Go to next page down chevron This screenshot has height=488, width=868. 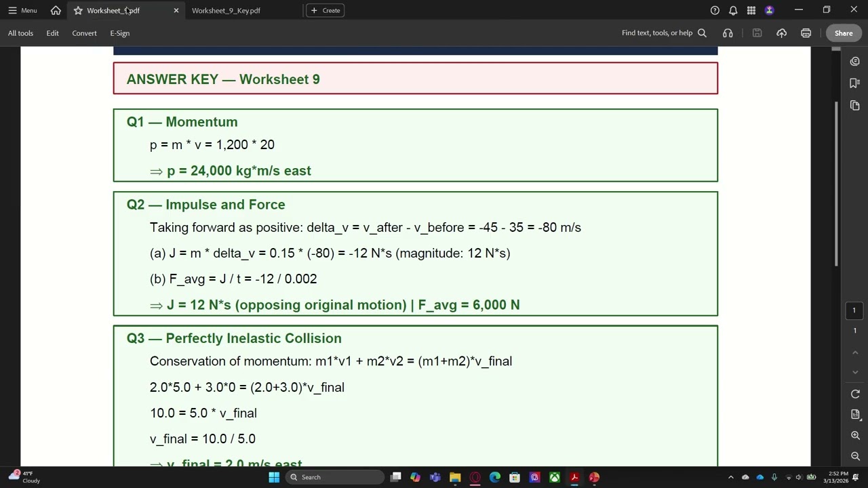pos(855,372)
